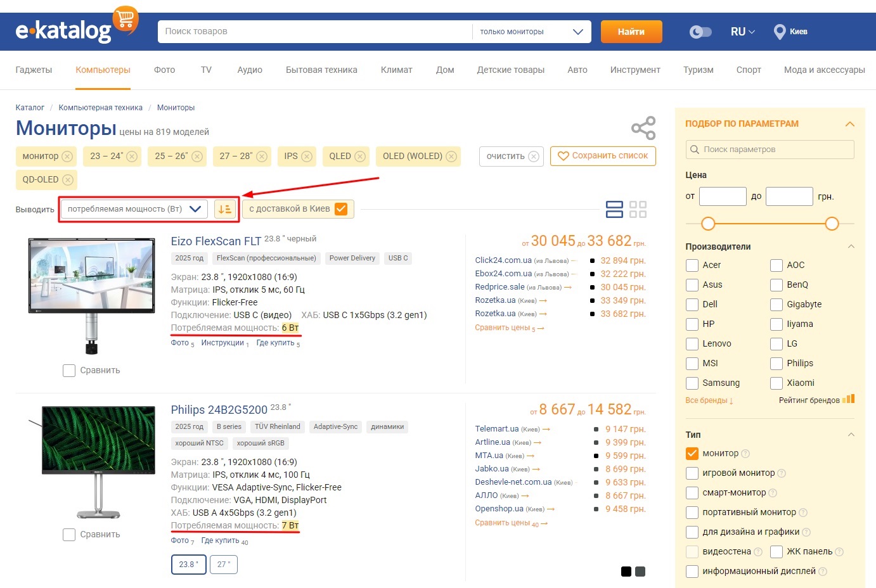Viewport: 876px width, 588px height.
Task: Toggle dark mode switch in header
Action: [x=700, y=32]
